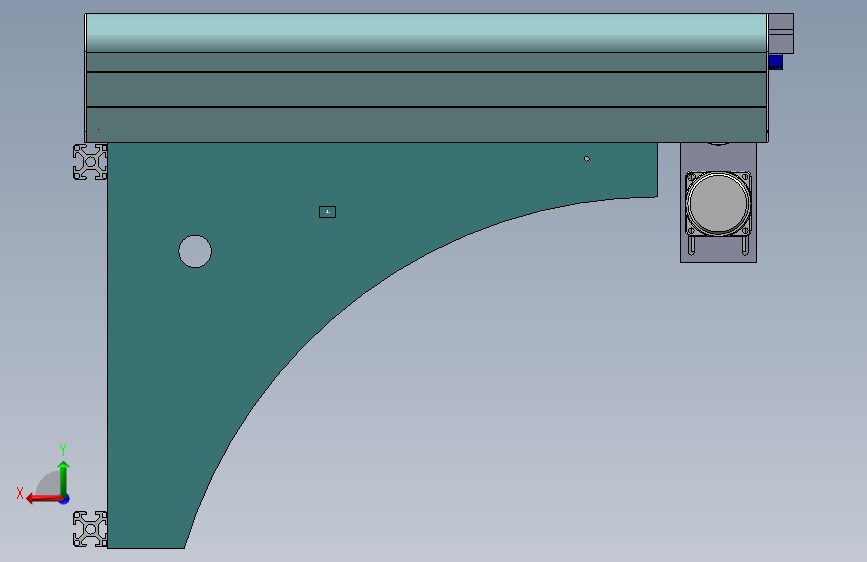The width and height of the screenshot is (867, 562).
Task: Click the red X axis of the triad
Action: tap(43, 499)
